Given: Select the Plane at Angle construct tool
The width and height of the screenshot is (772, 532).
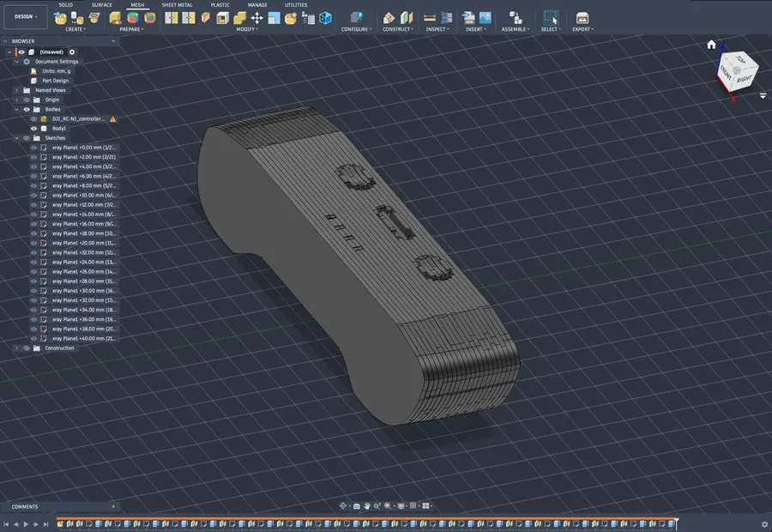Looking at the screenshot, I should pos(389,18).
